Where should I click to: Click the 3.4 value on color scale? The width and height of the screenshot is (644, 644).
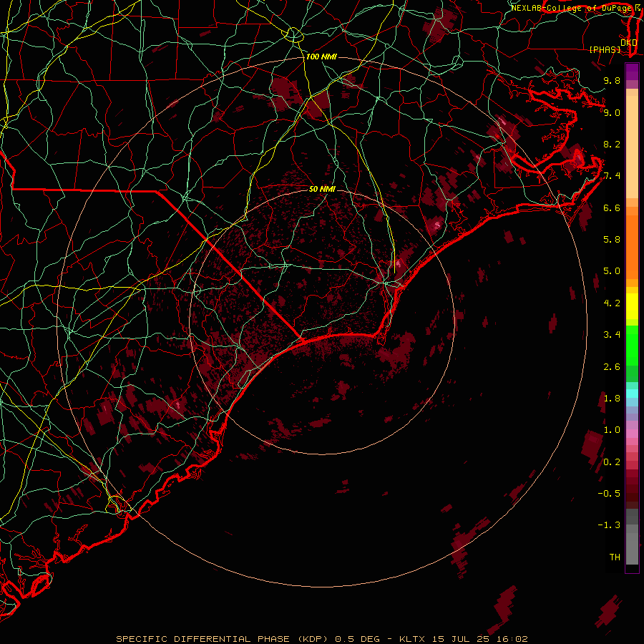point(612,335)
